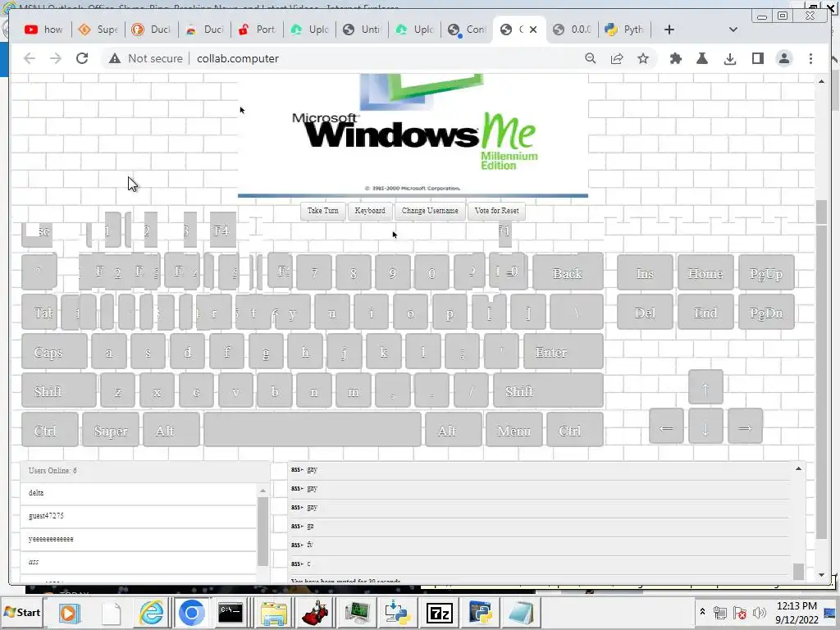The width and height of the screenshot is (840, 630).
Task: Share this page icon
Action: pos(617,58)
